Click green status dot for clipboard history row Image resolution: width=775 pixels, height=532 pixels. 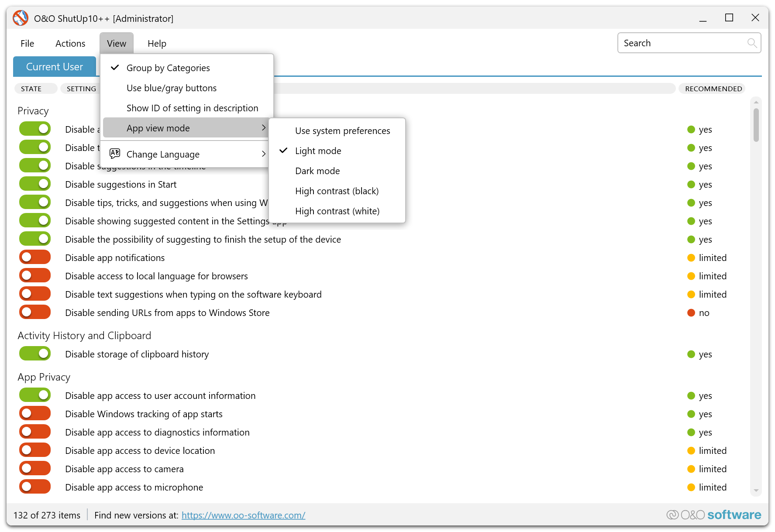(x=691, y=354)
